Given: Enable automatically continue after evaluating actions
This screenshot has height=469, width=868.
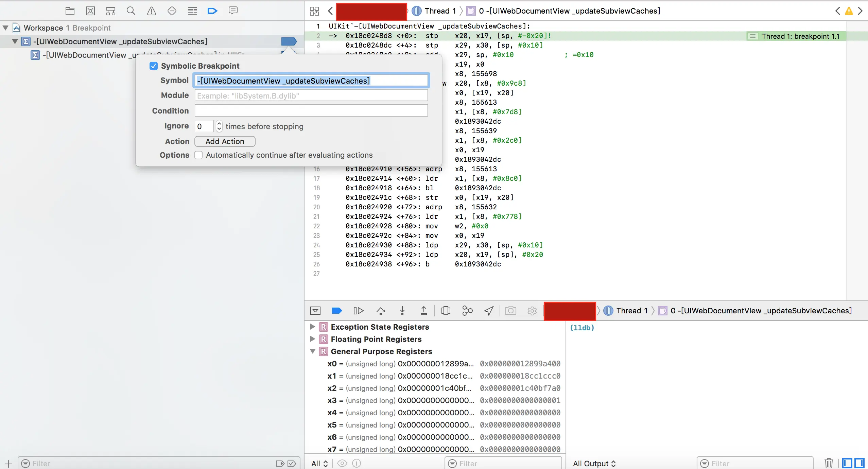Looking at the screenshot, I should (x=199, y=155).
